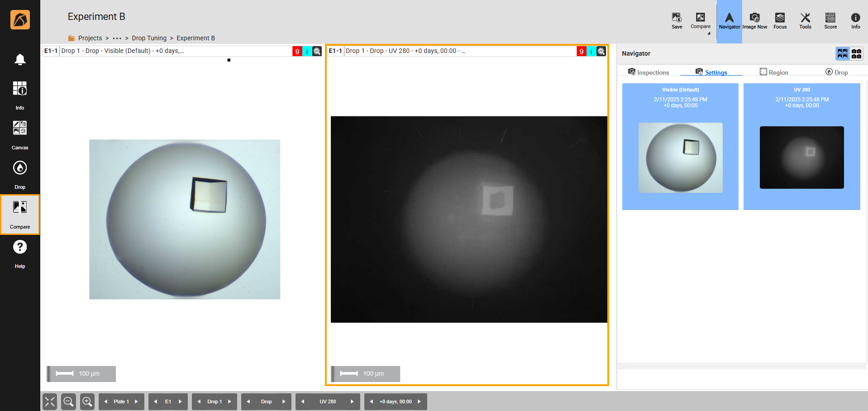Image resolution: width=868 pixels, height=411 pixels.
Task: Open notifications bell in sidebar
Action: coord(20,59)
